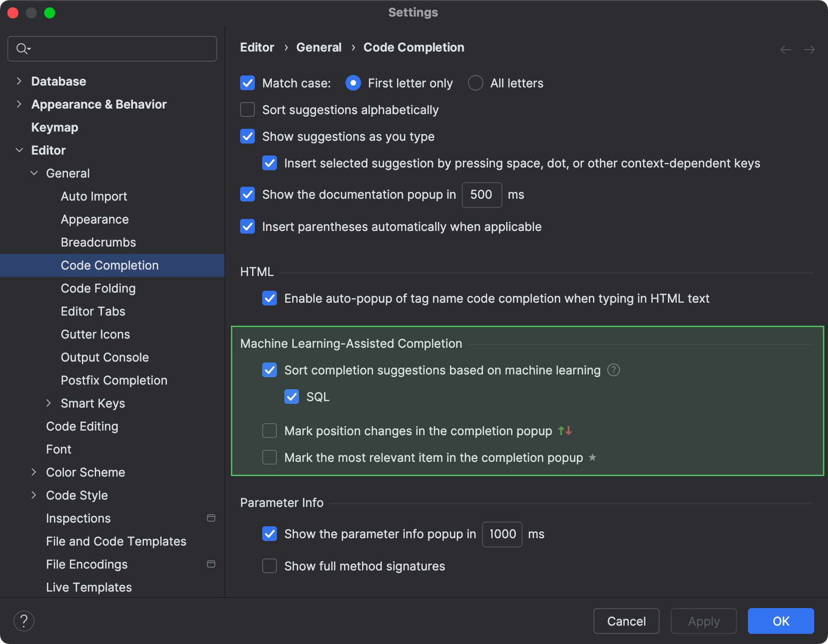Click the star icon after most relevant item option
The height and width of the screenshot is (644, 828).
[592, 457]
